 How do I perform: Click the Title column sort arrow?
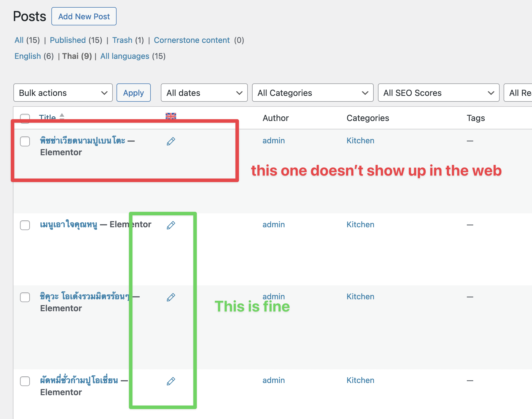pos(62,116)
